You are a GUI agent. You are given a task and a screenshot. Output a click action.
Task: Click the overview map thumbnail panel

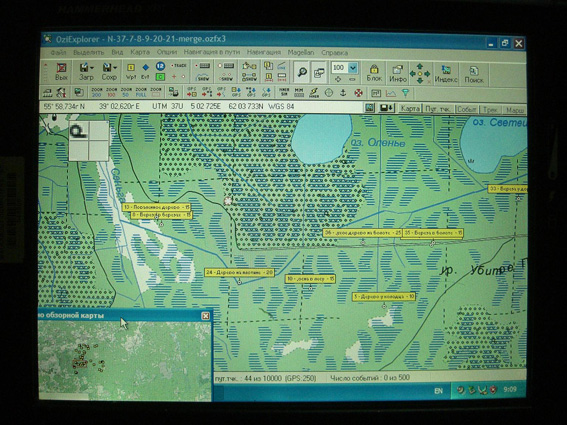click(x=125, y=361)
